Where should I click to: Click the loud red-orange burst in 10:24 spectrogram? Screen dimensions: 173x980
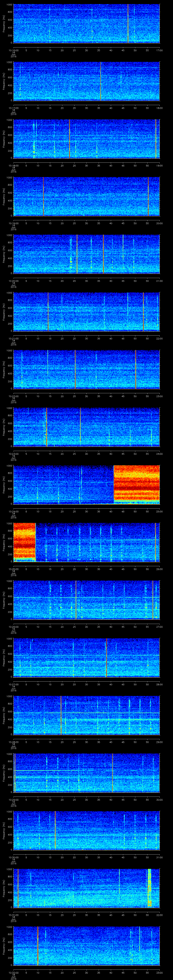pyautogui.click(x=137, y=483)
